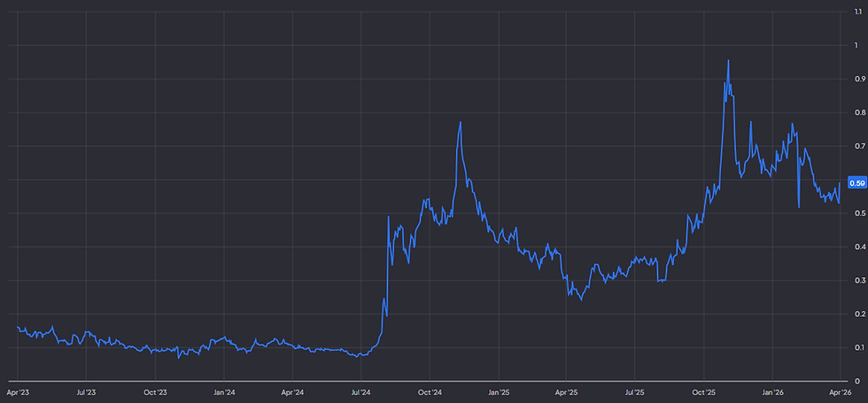The height and width of the screenshot is (403, 868).
Task: Click the 0.3 y-axis value
Action: (858, 281)
